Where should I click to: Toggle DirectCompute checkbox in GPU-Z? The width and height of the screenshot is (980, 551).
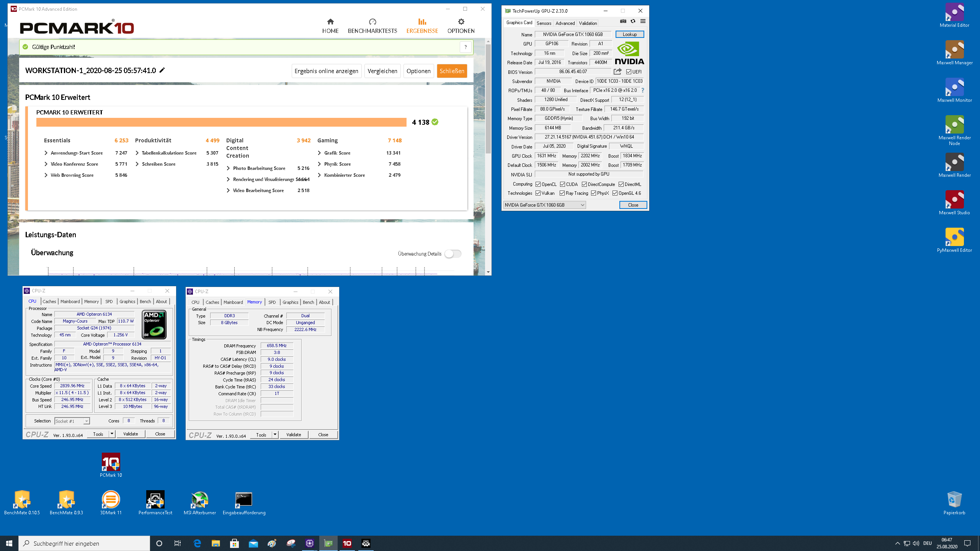(584, 184)
